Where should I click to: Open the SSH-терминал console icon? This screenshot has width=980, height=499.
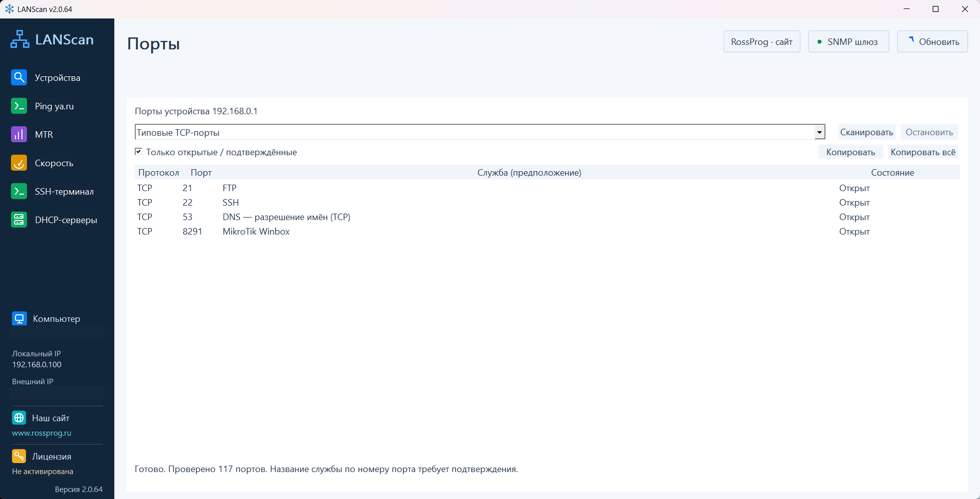click(19, 191)
